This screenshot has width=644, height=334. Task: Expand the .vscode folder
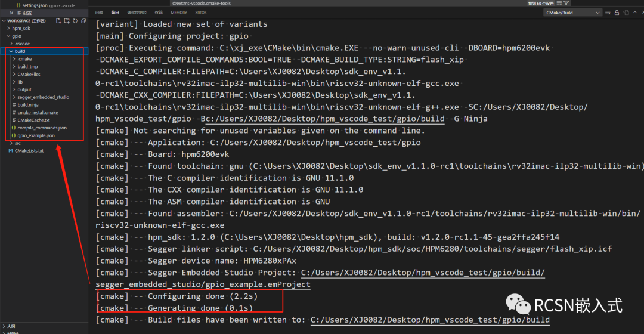[22, 44]
